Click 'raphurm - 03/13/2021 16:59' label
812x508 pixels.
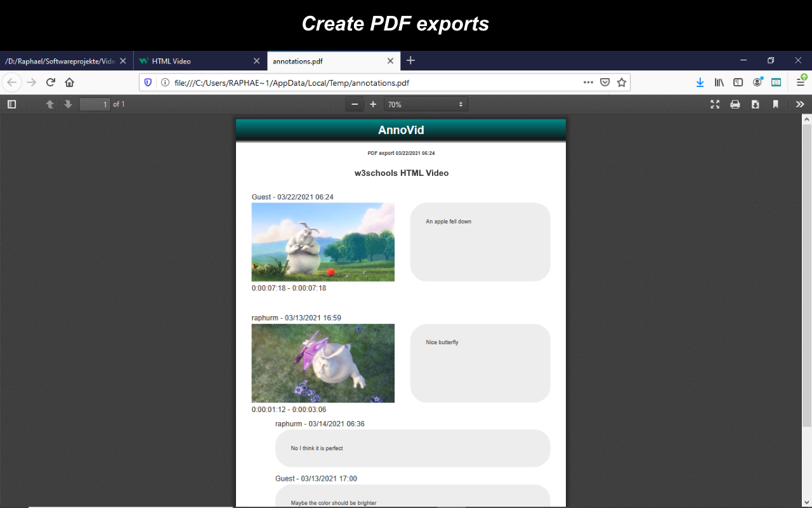[x=296, y=317]
